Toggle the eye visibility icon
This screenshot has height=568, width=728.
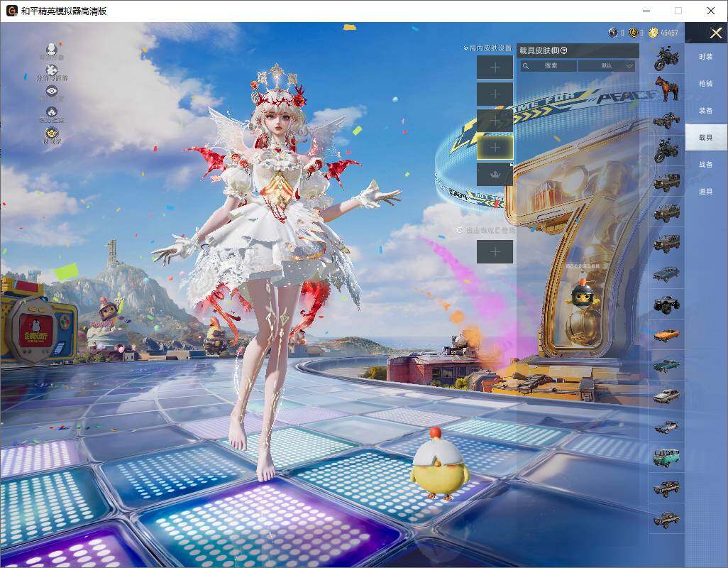point(52,91)
